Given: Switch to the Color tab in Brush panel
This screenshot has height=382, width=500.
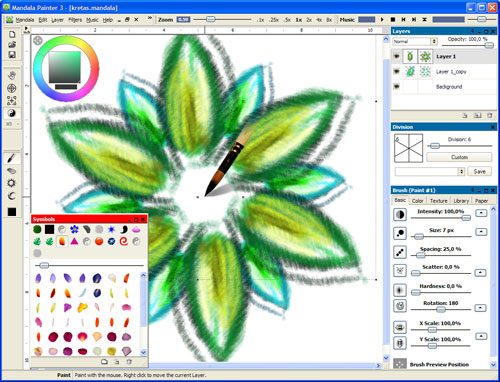Looking at the screenshot, I should click(x=417, y=201).
